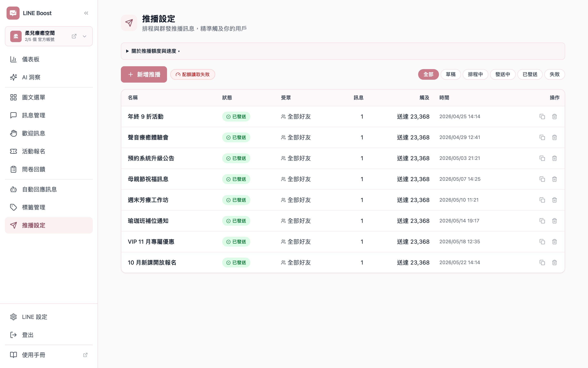Duplicate the 年終 9 折活動 broadcast
The height and width of the screenshot is (368, 588).
point(542,117)
